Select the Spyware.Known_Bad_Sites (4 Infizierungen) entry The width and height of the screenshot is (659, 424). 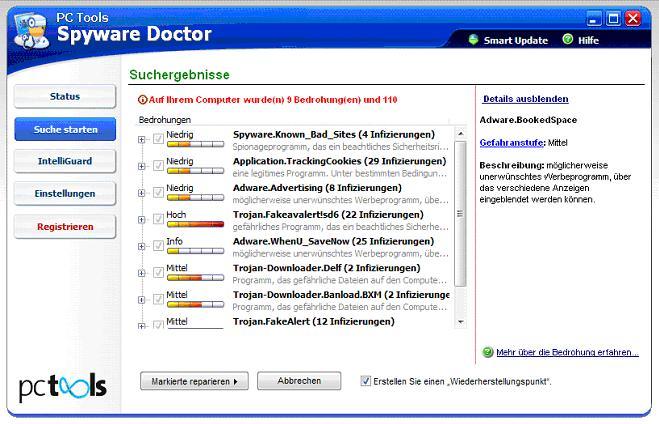click(334, 135)
